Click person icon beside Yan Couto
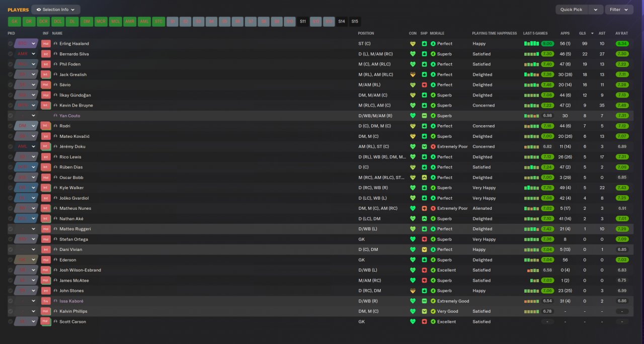Viewport: 644px width, 344px height. [x=56, y=116]
